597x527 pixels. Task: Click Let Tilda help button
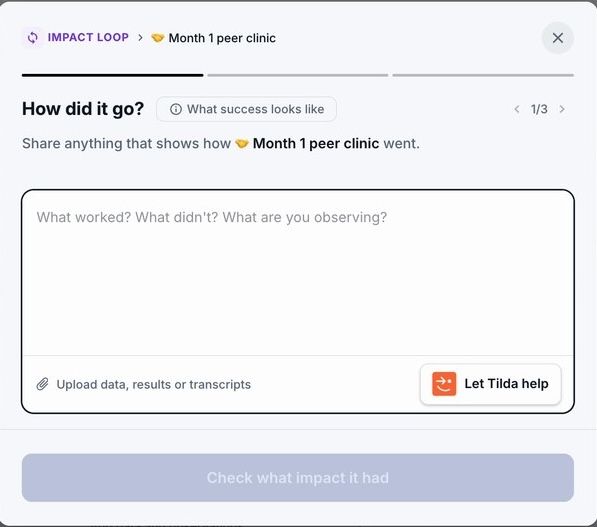pos(490,384)
